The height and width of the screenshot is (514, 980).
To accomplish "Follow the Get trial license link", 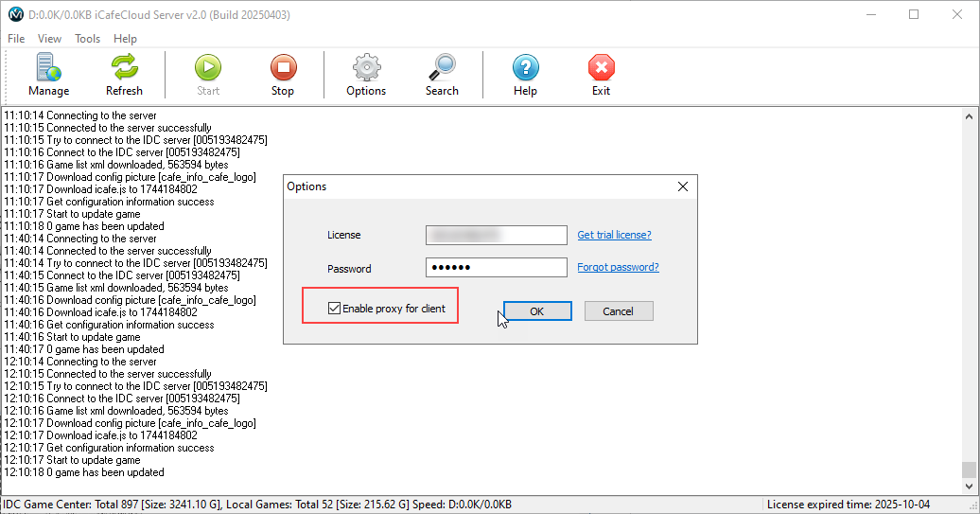I will [614, 235].
